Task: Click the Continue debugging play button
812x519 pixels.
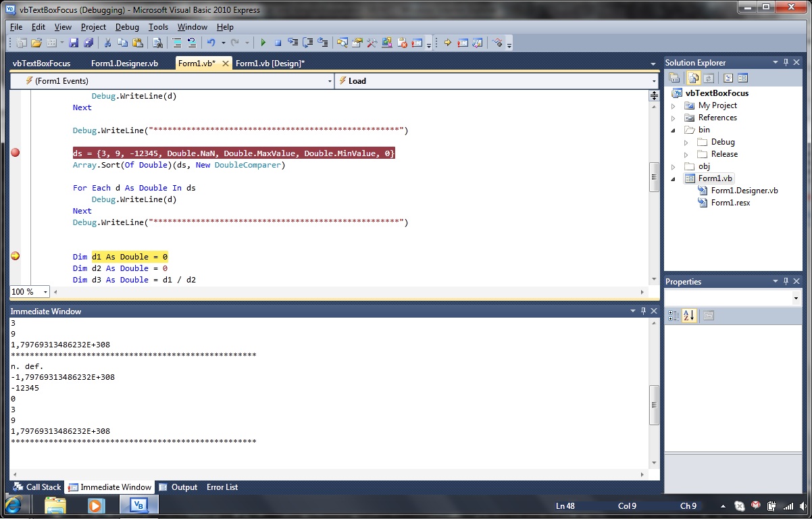Action: click(x=263, y=43)
